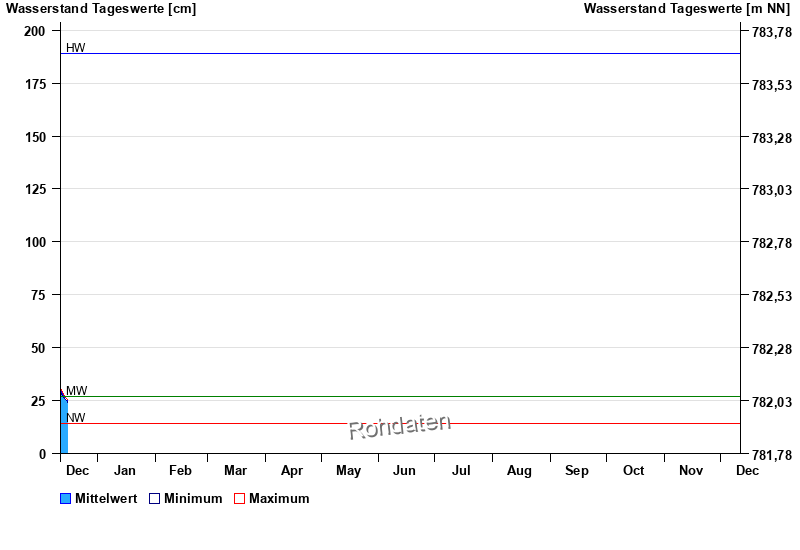
Task: Click the Rohdaten watermark text
Action: click(x=399, y=426)
